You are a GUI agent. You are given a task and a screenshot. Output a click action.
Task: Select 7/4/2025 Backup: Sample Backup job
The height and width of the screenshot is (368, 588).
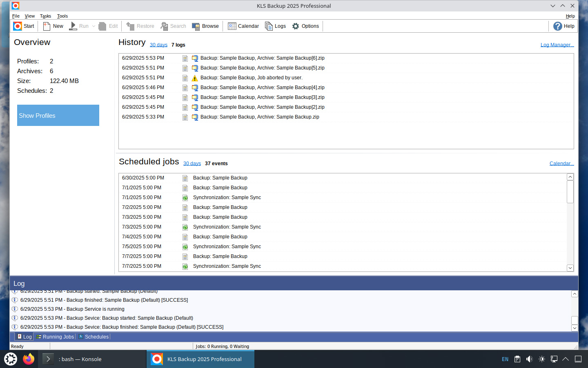click(x=343, y=237)
